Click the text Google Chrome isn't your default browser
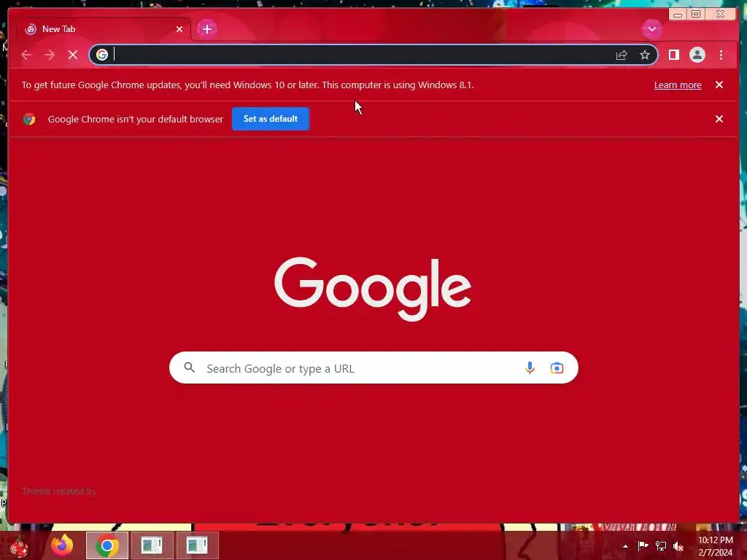Image resolution: width=747 pixels, height=560 pixels. pos(135,119)
